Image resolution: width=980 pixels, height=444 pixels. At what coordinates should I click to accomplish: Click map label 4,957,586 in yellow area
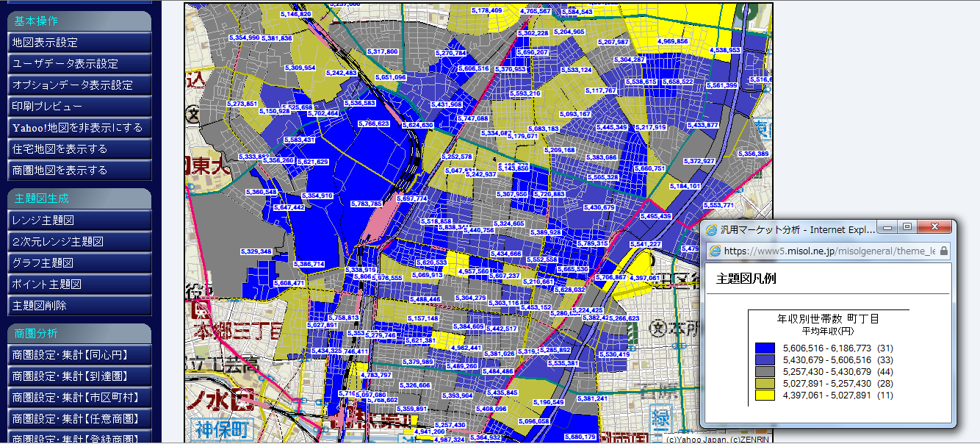[473, 271]
